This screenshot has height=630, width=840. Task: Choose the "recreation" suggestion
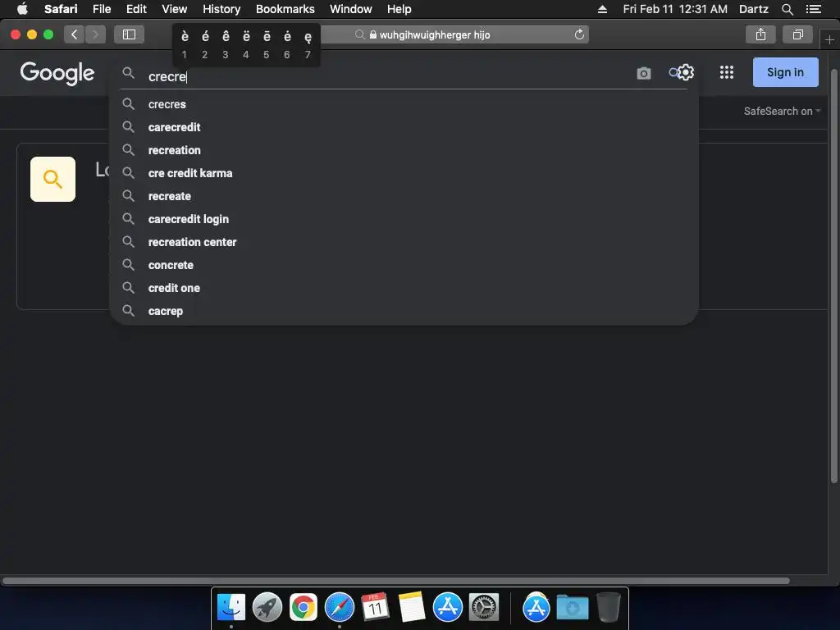click(x=404, y=150)
